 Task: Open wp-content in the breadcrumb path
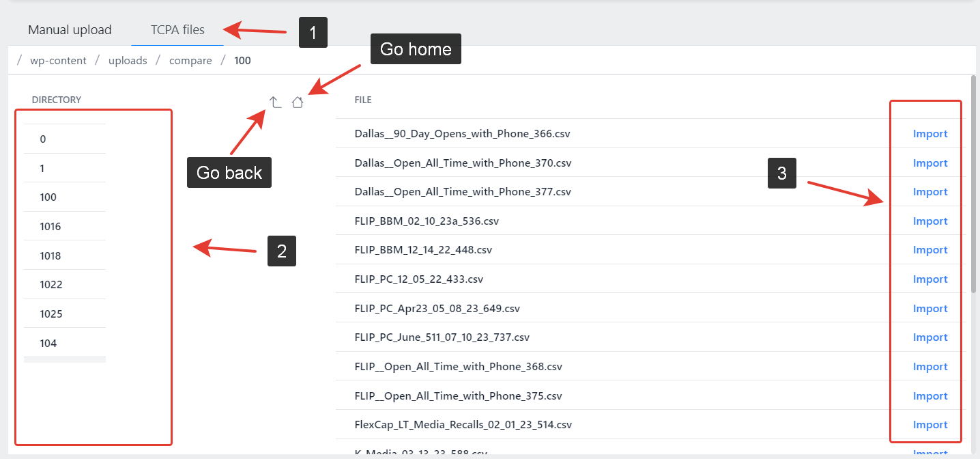58,61
